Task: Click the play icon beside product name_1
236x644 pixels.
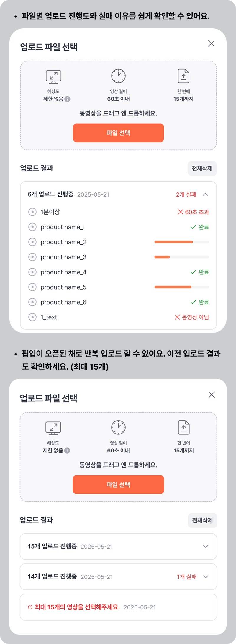Action: [x=32, y=227]
